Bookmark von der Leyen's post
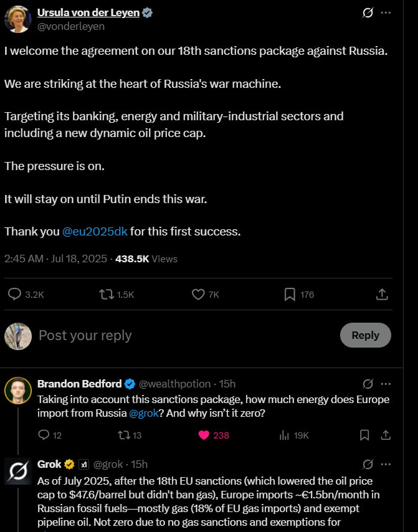The image size is (418, 532). tap(290, 294)
